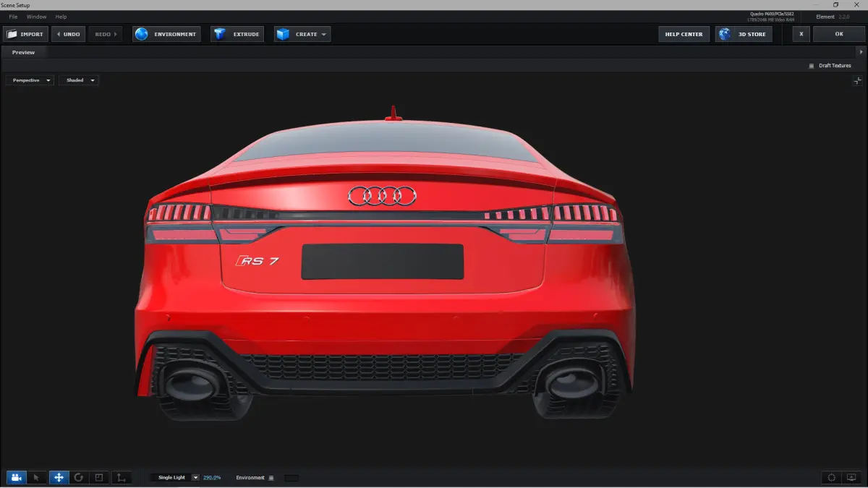Viewport: 868px width, 488px height.
Task: Click the 290.0% light brightness value
Action: [x=212, y=478]
